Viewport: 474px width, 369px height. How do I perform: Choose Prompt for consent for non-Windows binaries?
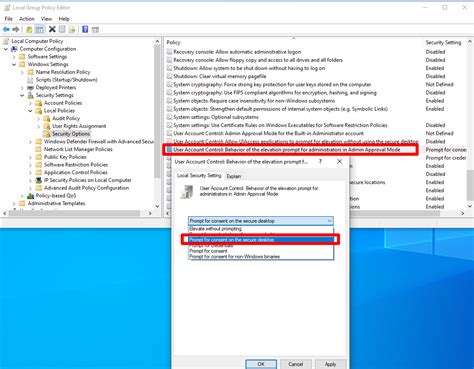(261, 257)
